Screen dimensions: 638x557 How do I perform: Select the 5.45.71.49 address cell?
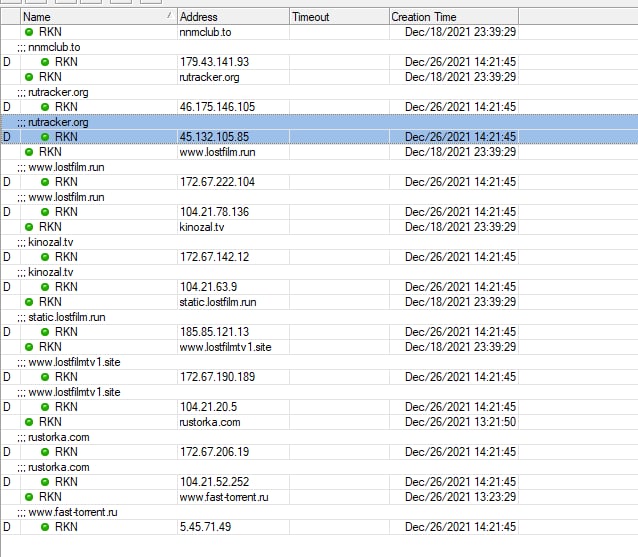[x=233, y=527]
